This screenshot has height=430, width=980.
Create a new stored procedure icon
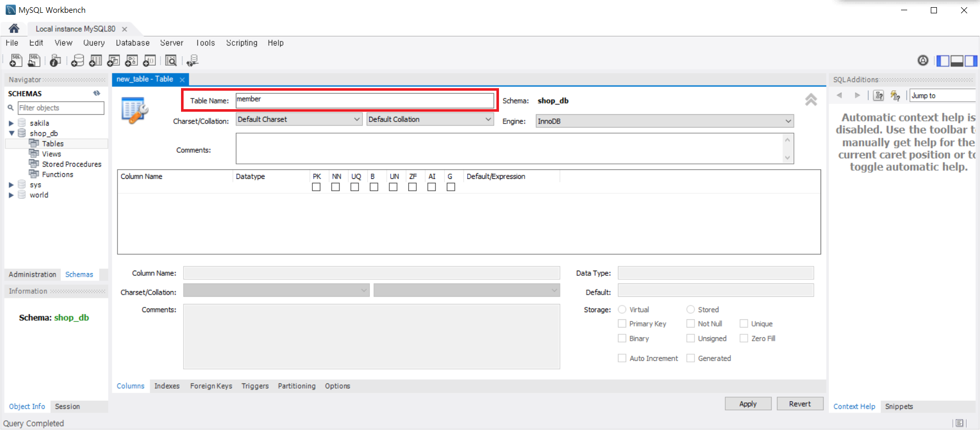tap(131, 60)
